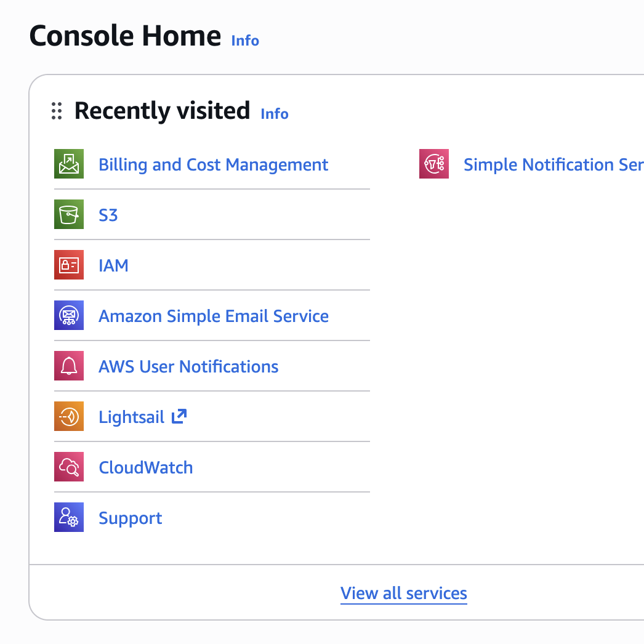Select View all services link
This screenshot has height=644, width=644.
tap(403, 594)
